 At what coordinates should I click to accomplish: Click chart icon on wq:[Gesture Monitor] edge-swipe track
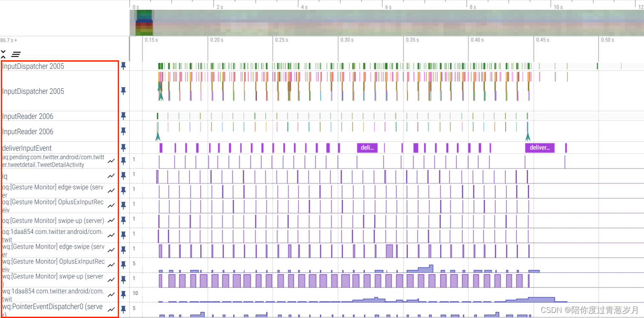(111, 250)
